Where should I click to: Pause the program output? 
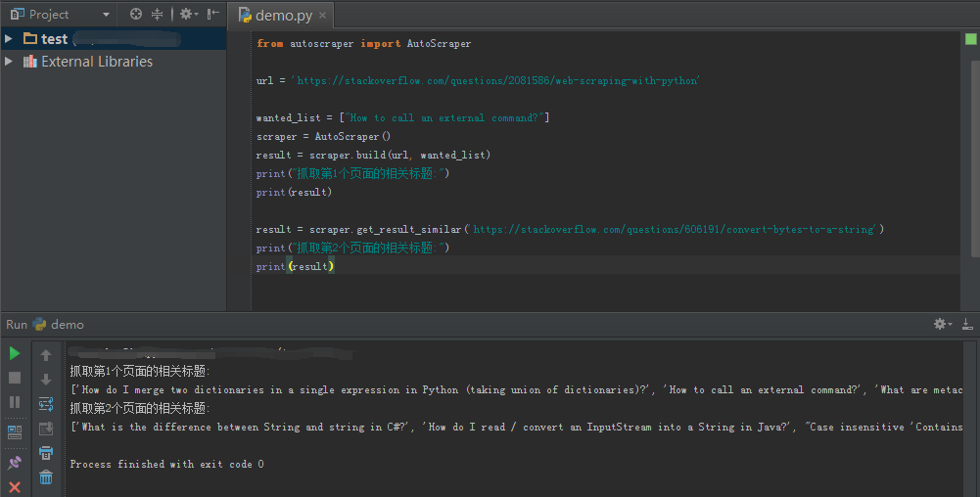pyautogui.click(x=15, y=402)
